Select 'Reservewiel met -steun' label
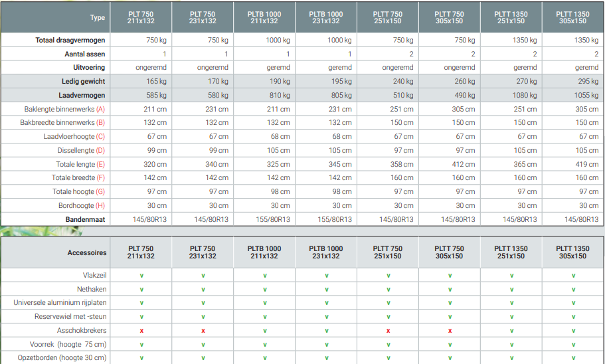 point(70,317)
